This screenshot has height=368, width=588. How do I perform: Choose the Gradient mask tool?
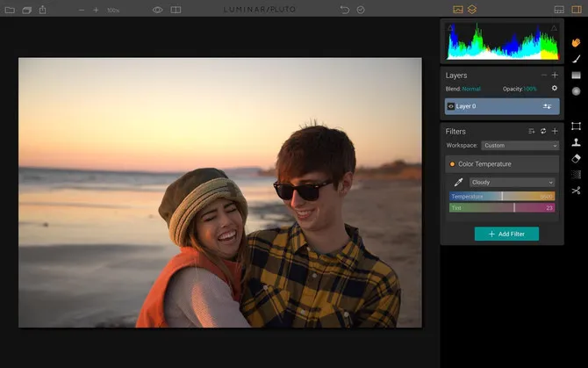click(576, 76)
